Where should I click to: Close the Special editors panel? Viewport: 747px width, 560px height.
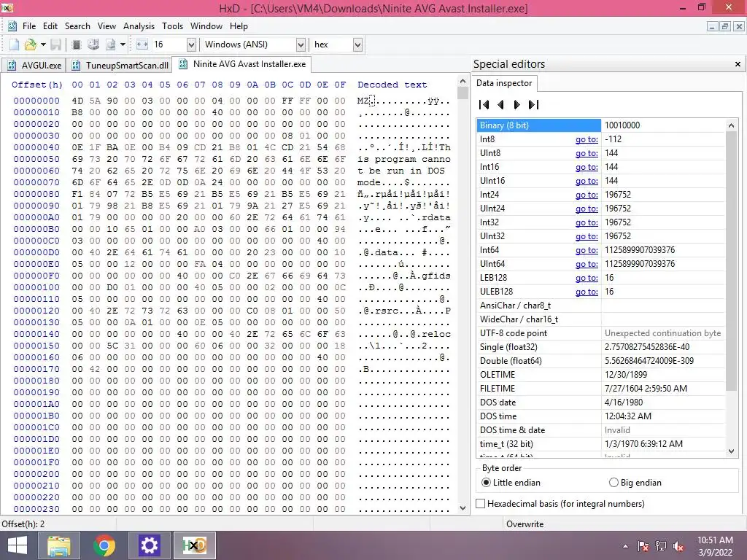[738, 64]
